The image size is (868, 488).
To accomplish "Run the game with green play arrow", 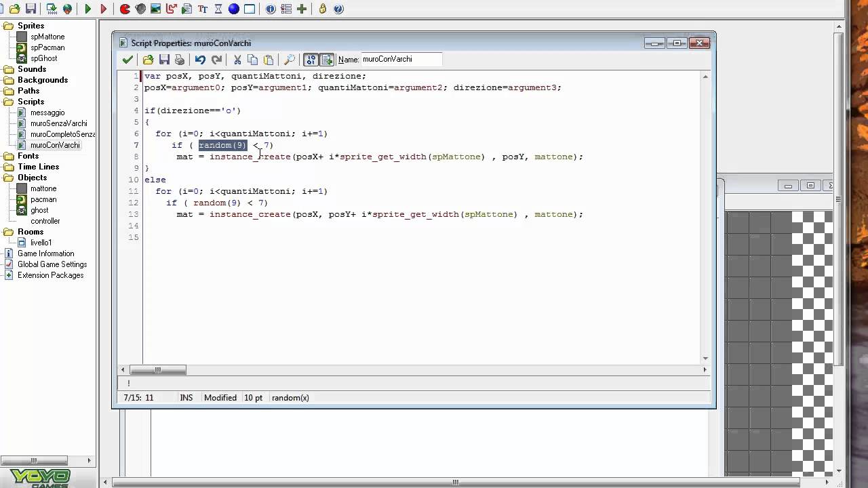I will pos(87,9).
